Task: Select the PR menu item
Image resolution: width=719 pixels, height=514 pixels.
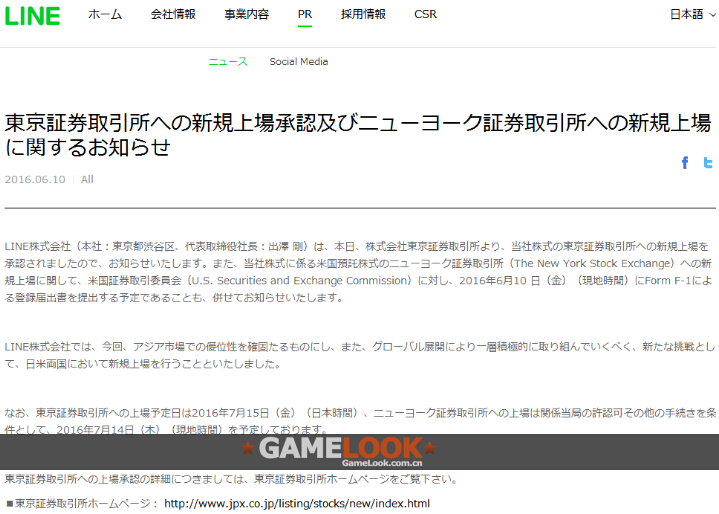Action: tap(305, 14)
